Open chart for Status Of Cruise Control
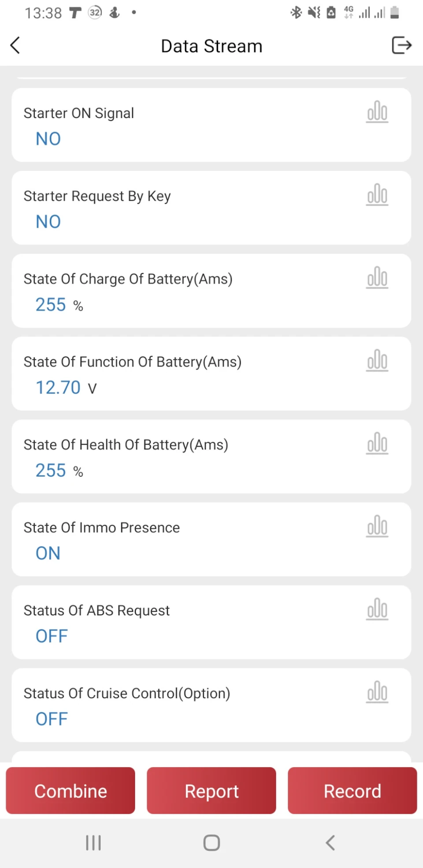Viewport: 423px width, 868px height. click(377, 692)
